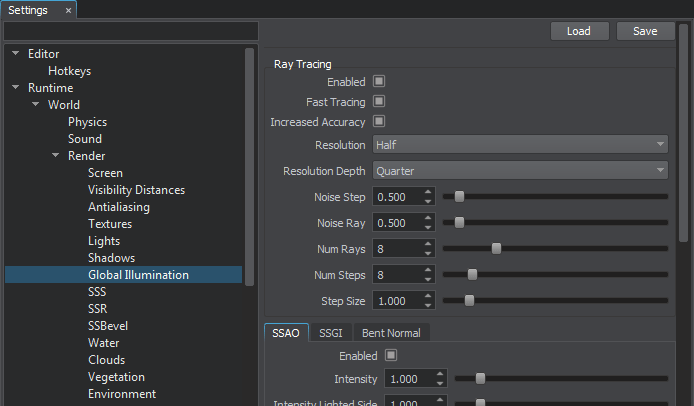Open the Resolution Depth dropdown
The image size is (694, 406).
pyautogui.click(x=520, y=171)
